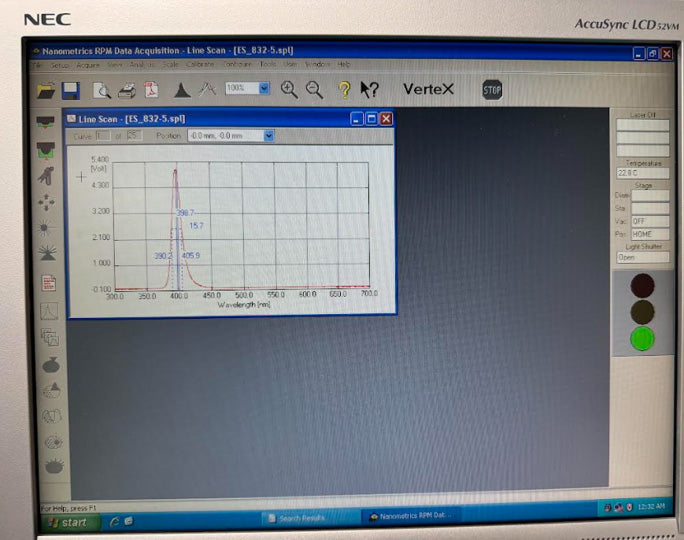The width and height of the screenshot is (684, 540).
Task: Click the Vac OFF status field
Action: (650, 221)
